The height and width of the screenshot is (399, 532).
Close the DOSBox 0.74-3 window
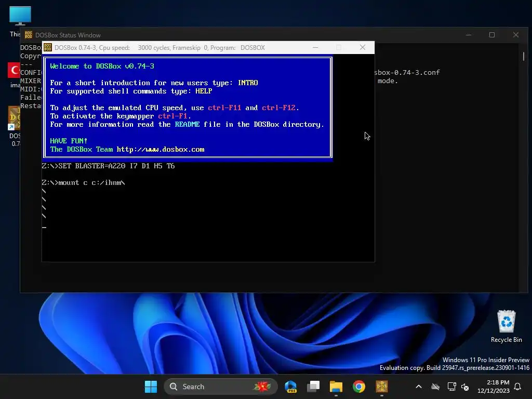pos(362,47)
